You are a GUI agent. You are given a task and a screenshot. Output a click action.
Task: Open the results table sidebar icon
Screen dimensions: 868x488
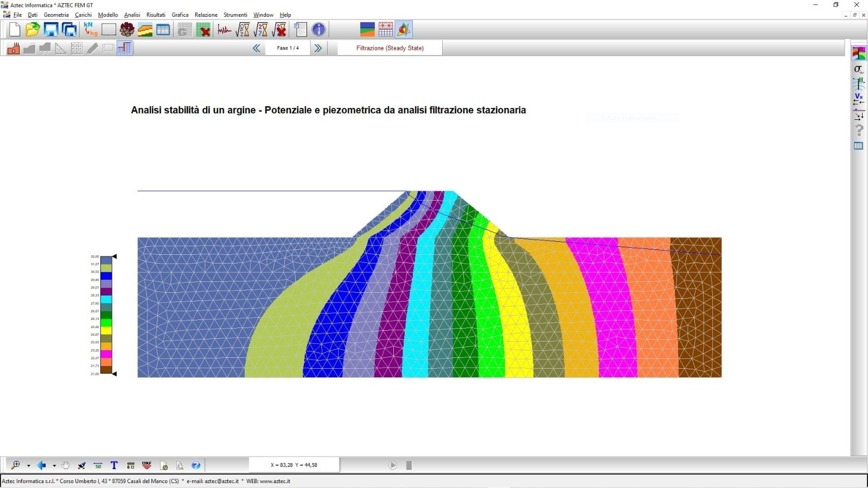859,146
